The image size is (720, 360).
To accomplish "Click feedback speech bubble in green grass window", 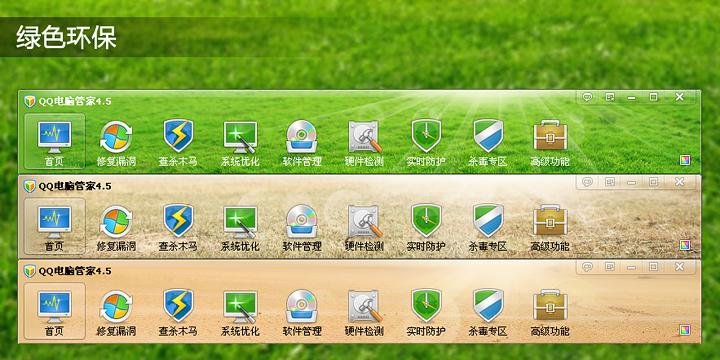I will 587,97.
